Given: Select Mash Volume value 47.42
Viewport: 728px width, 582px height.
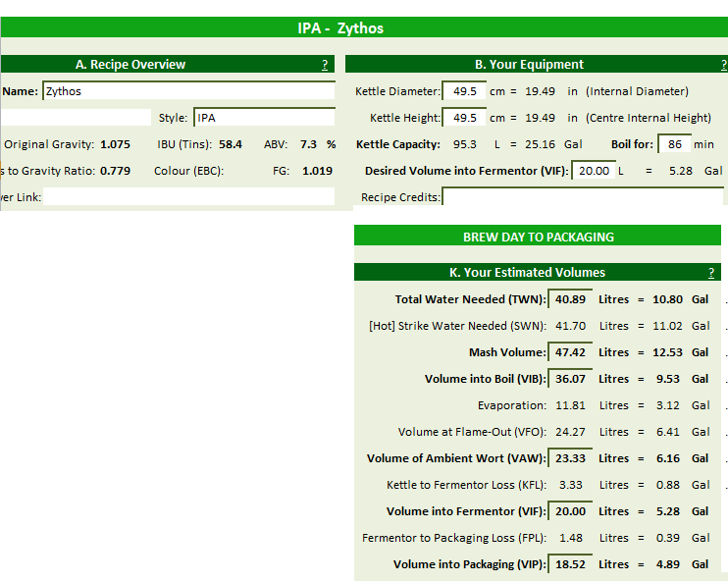Looking at the screenshot, I should tap(570, 352).
